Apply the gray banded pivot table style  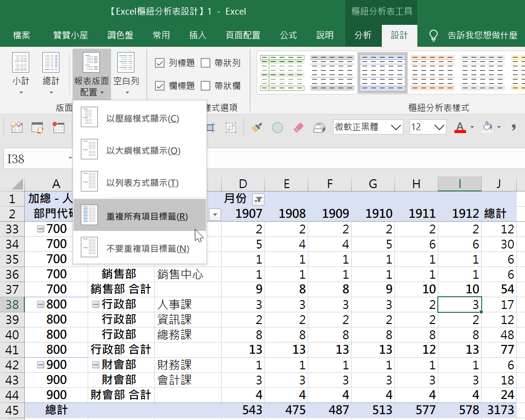pos(332,73)
